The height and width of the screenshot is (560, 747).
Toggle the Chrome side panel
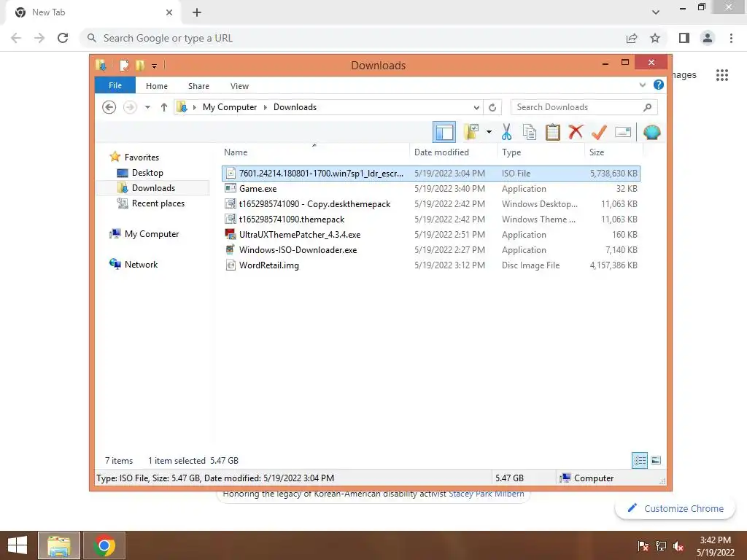click(684, 38)
